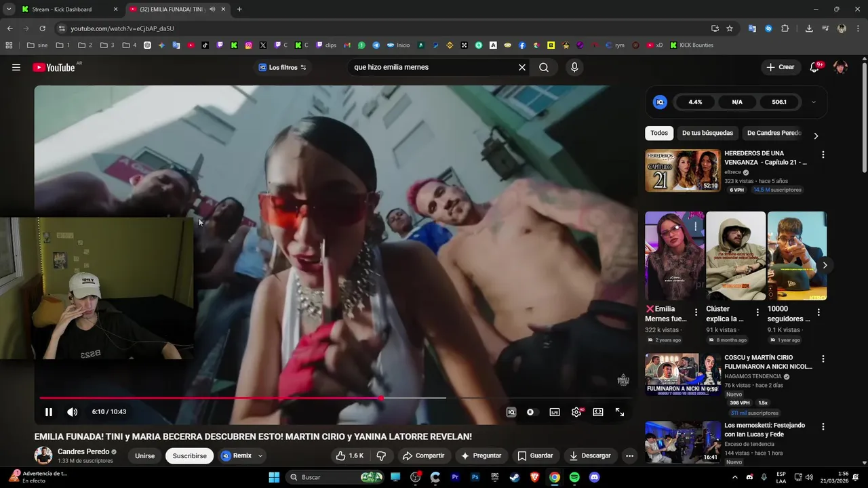Open the player settings gear
Screen dimensions: 868x488
click(576, 412)
